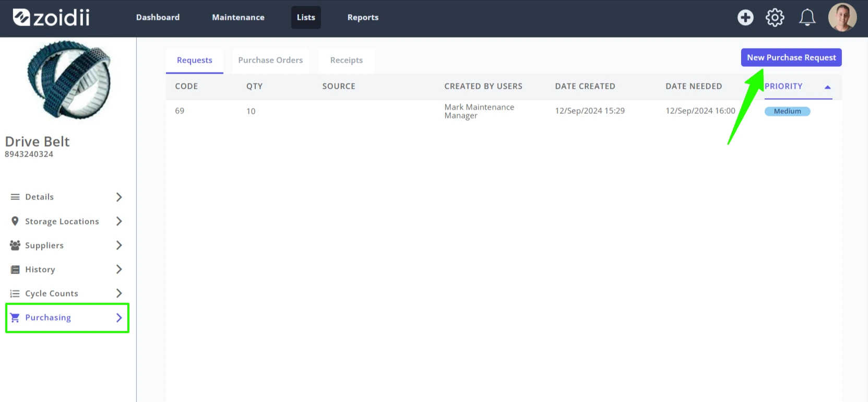Open the add new plus icon
Viewport: 868px width, 402px height.
point(745,17)
